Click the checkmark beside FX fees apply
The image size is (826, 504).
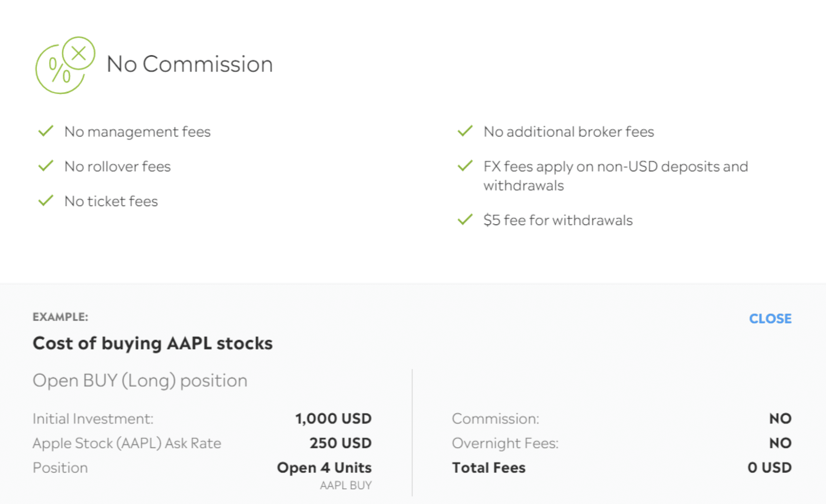(x=465, y=166)
